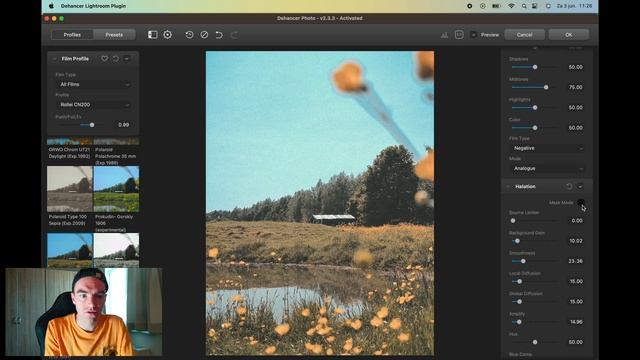Reset the Film Profile section
This screenshot has height=360, width=640.
116,59
